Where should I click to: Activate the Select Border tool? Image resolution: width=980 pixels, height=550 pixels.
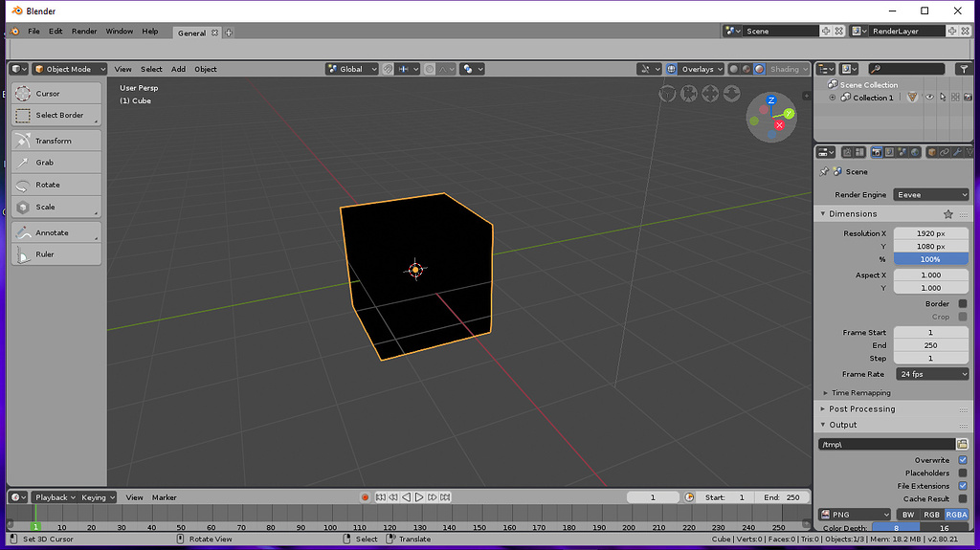tap(56, 115)
